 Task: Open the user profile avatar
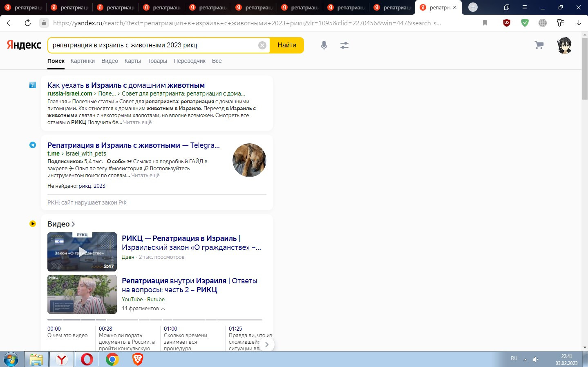click(x=565, y=45)
